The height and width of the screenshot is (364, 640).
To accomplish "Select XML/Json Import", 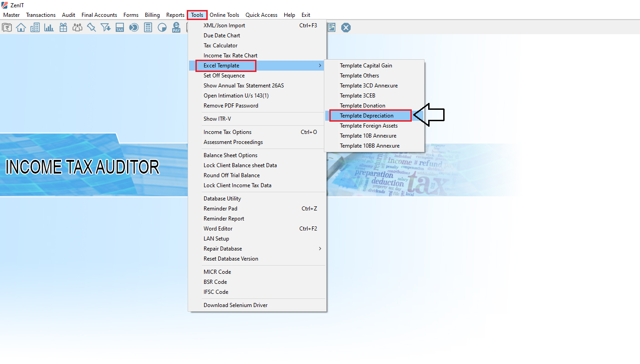I will tap(257, 26).
